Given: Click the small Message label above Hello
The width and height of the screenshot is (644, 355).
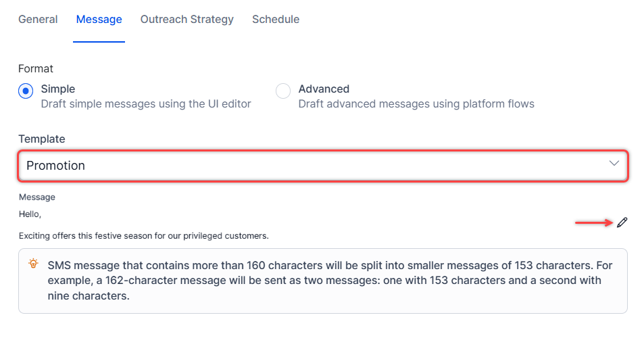Looking at the screenshot, I should [x=37, y=197].
